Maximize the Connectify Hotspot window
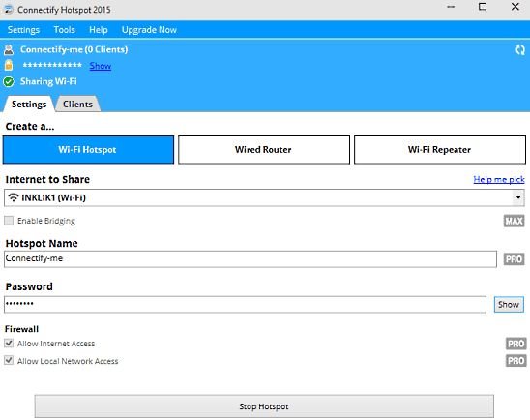This screenshot has width=530, height=420. click(x=483, y=7)
